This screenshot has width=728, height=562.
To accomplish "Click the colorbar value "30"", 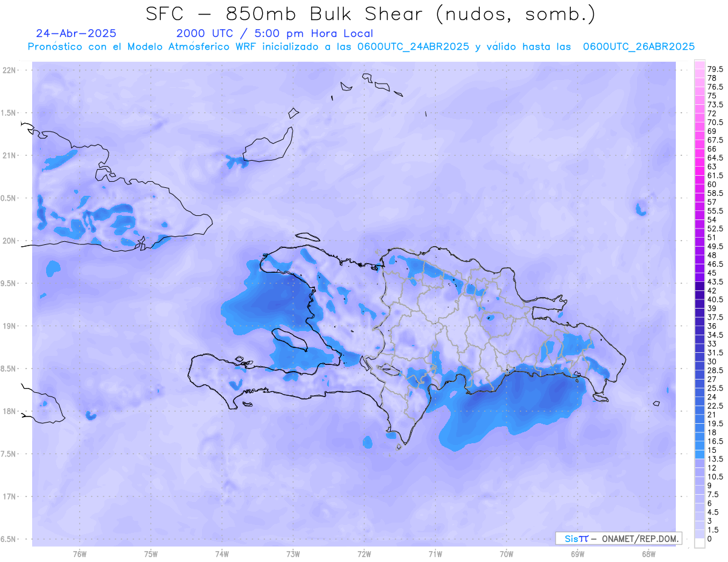I will (x=712, y=361).
